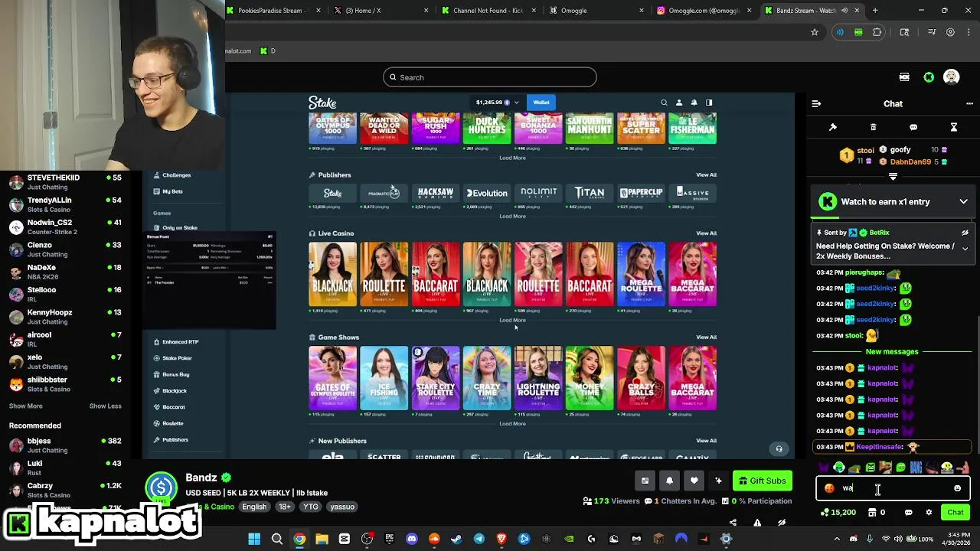Open the chat three-dot options menu
Image resolution: width=980 pixels, height=551 pixels.
969,103
